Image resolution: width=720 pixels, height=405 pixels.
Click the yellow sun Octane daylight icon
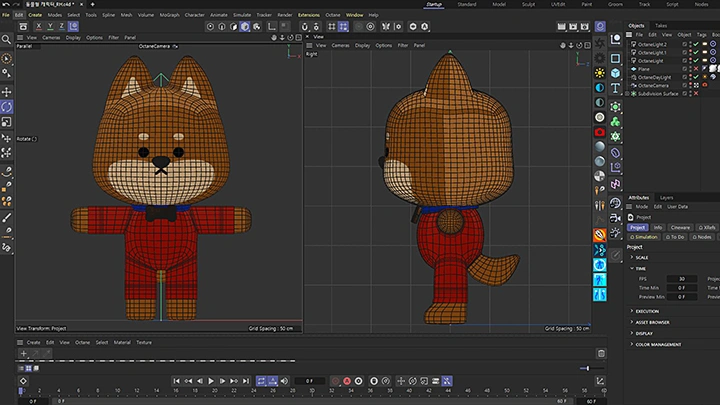click(600, 73)
